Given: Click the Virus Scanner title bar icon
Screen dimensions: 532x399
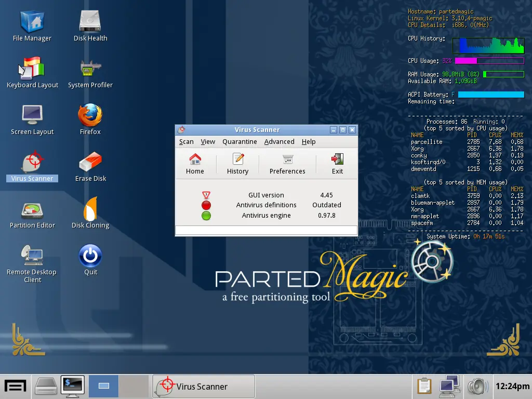Looking at the screenshot, I should click(181, 129).
